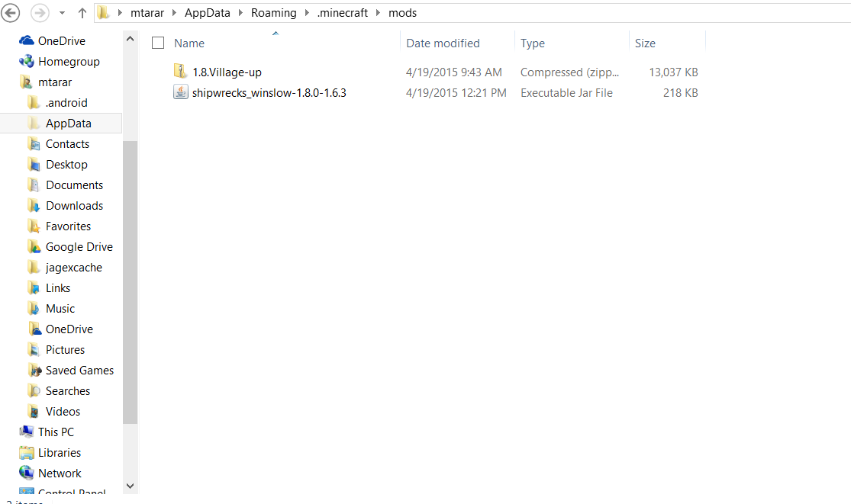Expand chevron before mtarar in address bar
This screenshot has width=851, height=504.
[x=120, y=12]
